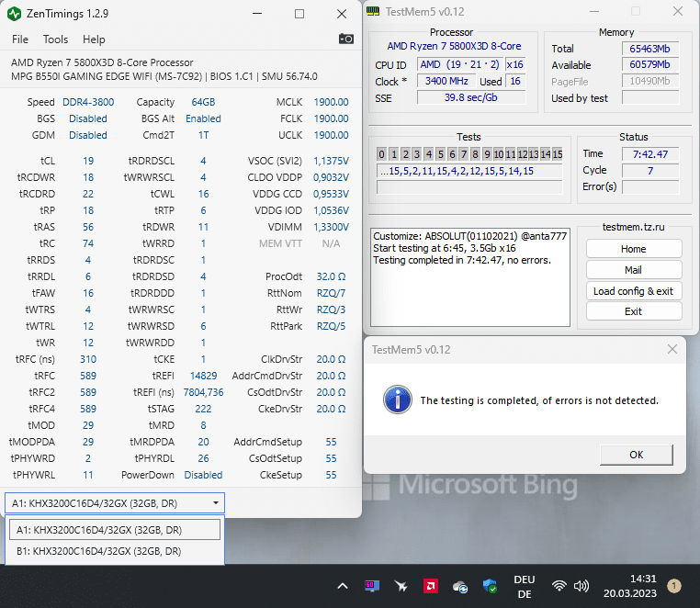Select A1: KHX3200C16D4/32GX from dropdown list
Viewport: 700px width, 608px height.
(x=115, y=529)
